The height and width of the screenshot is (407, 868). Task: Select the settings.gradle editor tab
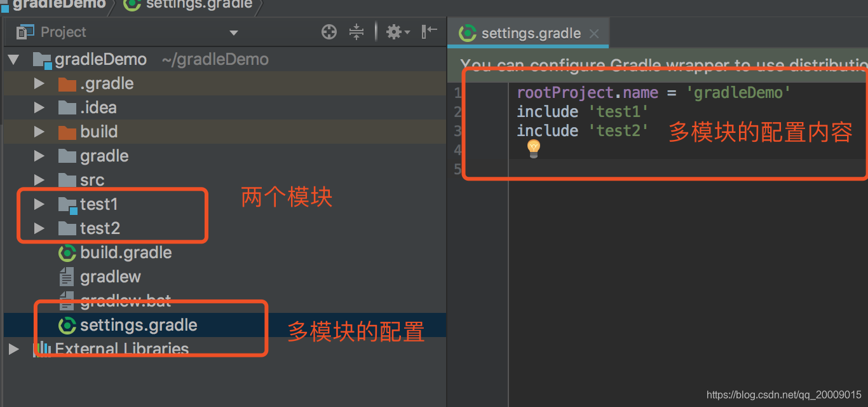coord(528,33)
